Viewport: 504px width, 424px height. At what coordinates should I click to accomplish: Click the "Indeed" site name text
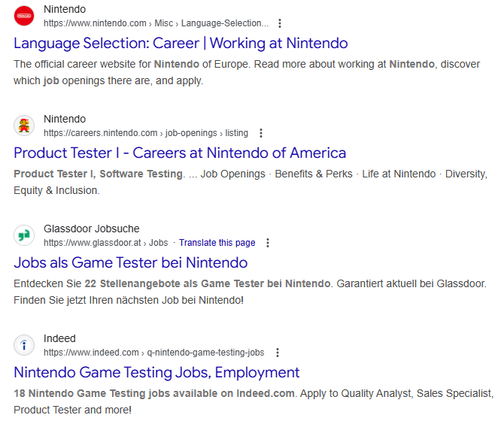59,338
